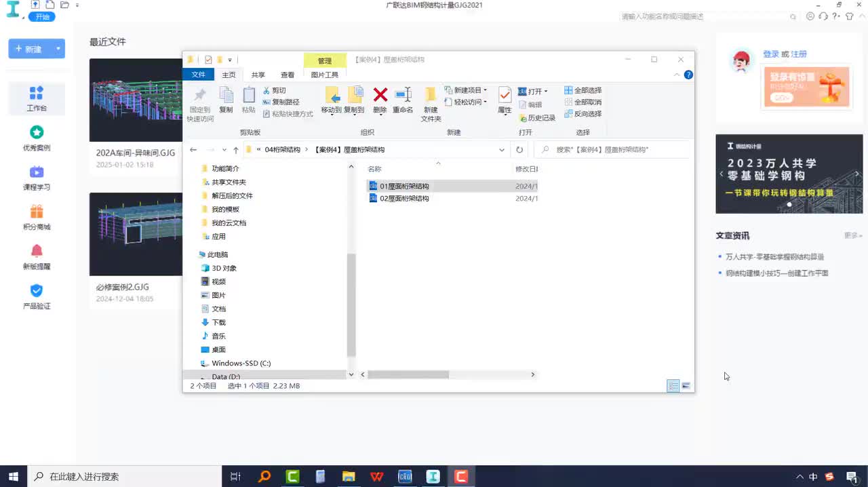
Task: Click the GJG new-file quick access icon
Action: [50, 5]
